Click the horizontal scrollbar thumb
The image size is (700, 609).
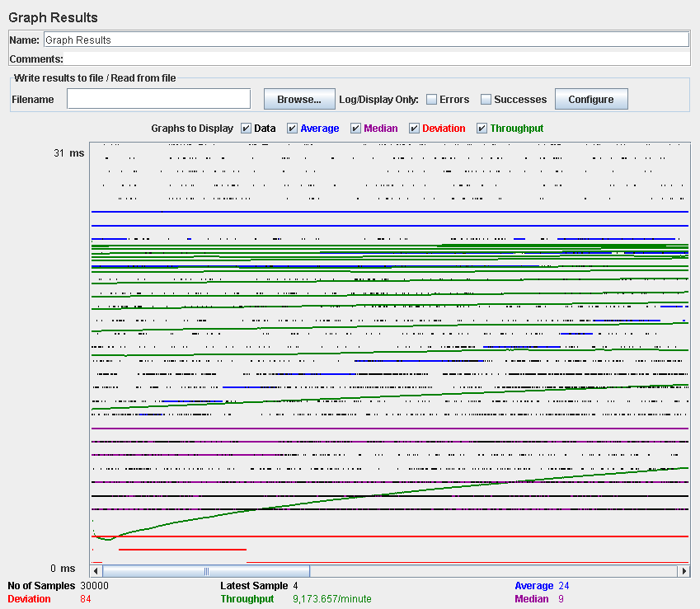tap(206, 570)
